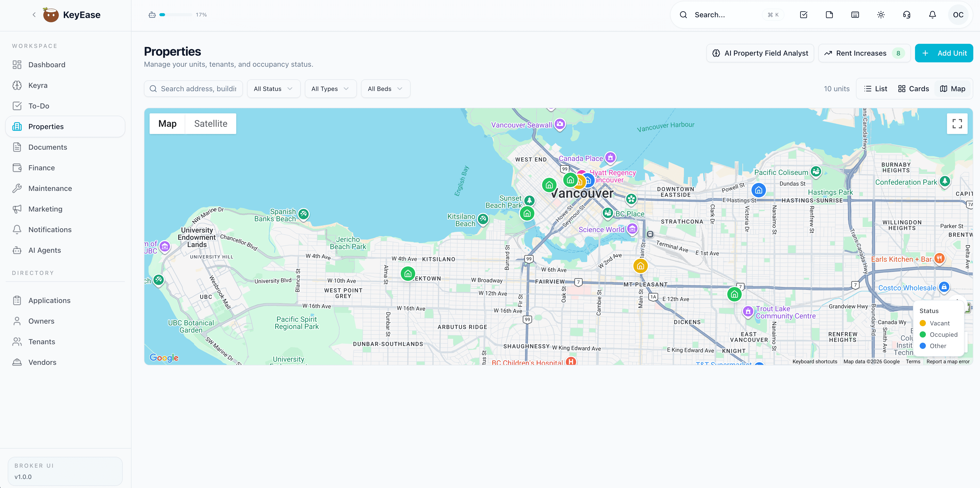The image size is (980, 488).
Task: Click the Add Unit button
Action: (x=944, y=53)
